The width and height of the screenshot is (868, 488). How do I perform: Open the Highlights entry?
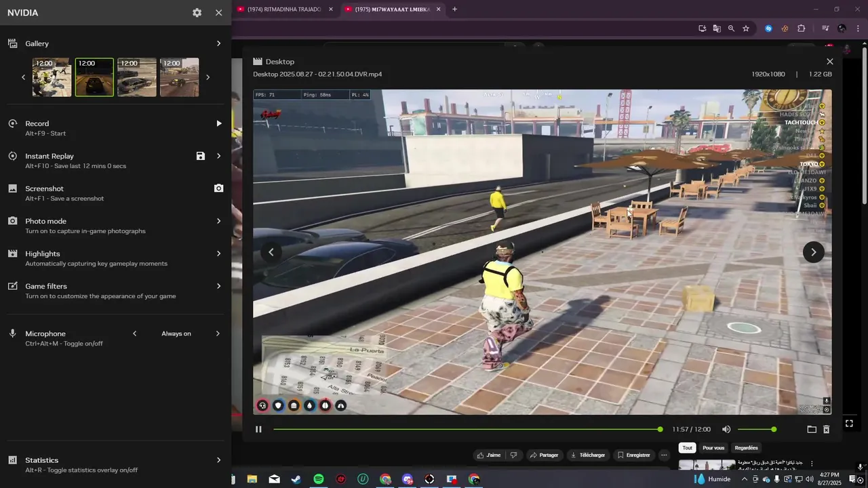tap(43, 253)
